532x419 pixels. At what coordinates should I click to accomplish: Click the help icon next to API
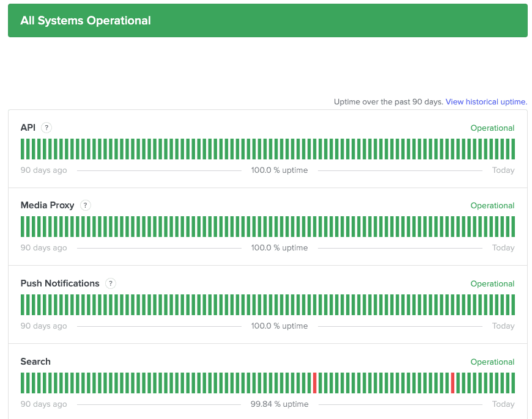coord(46,128)
